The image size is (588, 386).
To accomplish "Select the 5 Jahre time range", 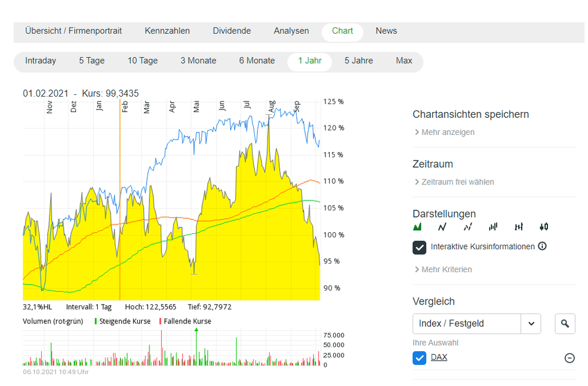I will 358,61.
